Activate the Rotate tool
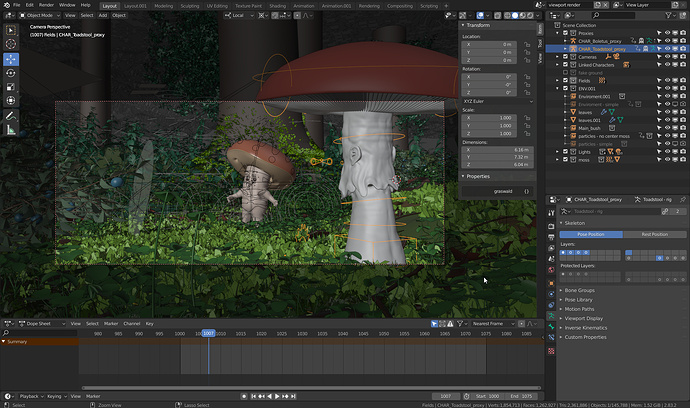The height and width of the screenshot is (408, 690). click(x=11, y=73)
